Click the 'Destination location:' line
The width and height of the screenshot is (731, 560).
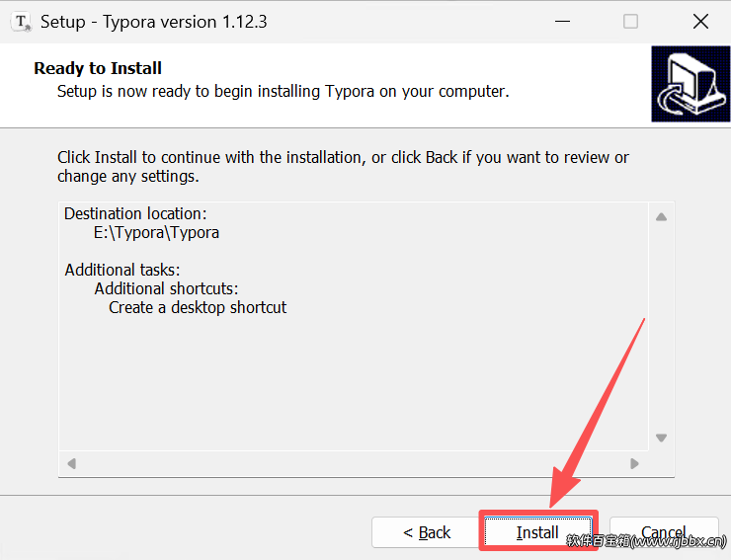[x=135, y=213]
